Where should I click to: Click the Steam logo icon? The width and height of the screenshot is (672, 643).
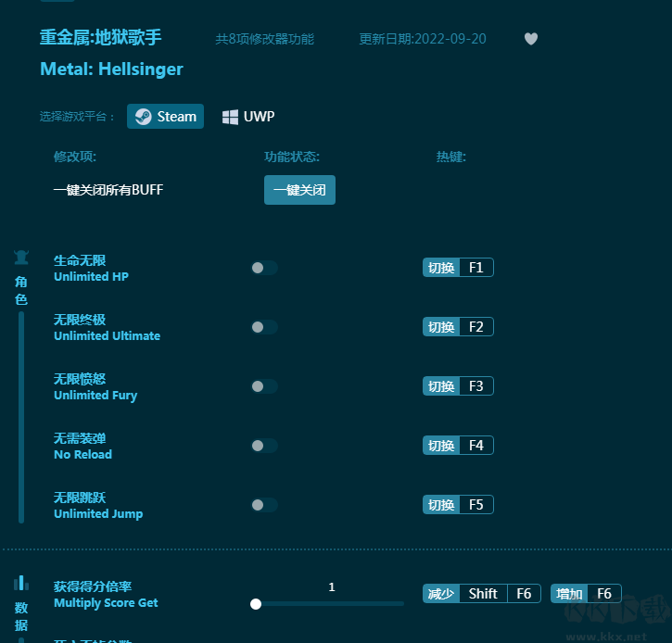143,117
